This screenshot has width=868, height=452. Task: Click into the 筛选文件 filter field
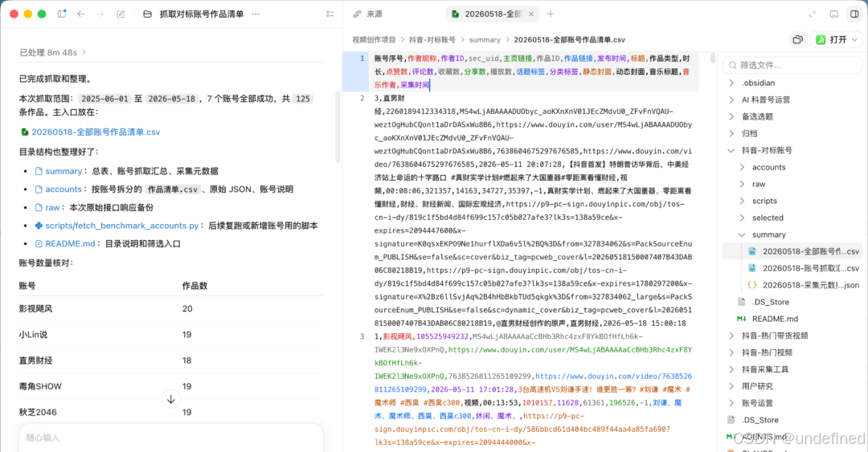coord(792,65)
